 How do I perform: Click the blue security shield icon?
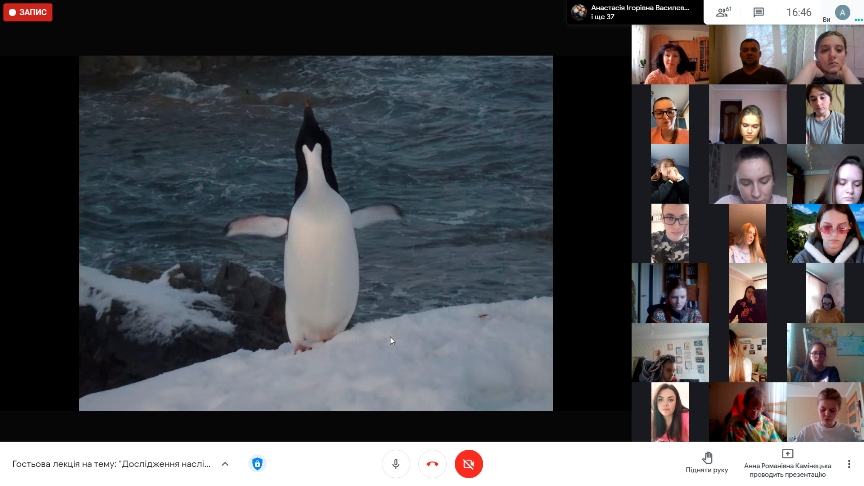pyautogui.click(x=257, y=464)
